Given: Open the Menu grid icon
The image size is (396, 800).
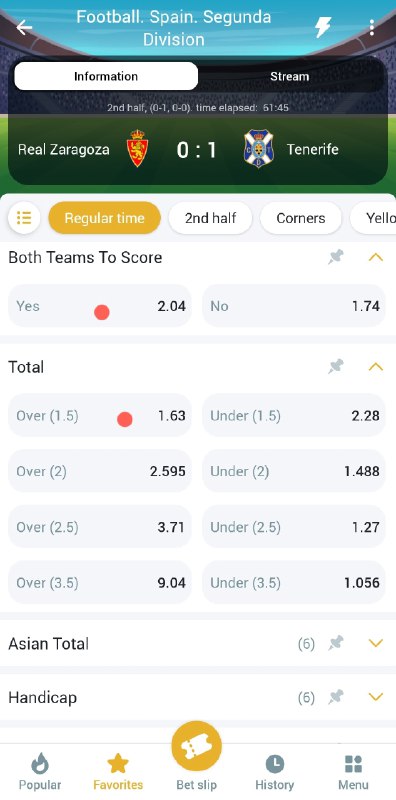Looking at the screenshot, I should point(353,772).
